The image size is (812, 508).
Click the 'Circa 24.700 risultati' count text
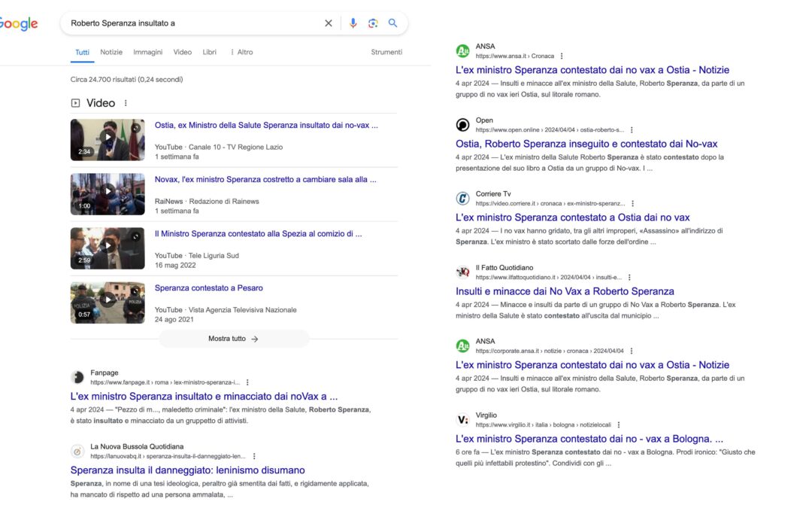click(x=127, y=80)
